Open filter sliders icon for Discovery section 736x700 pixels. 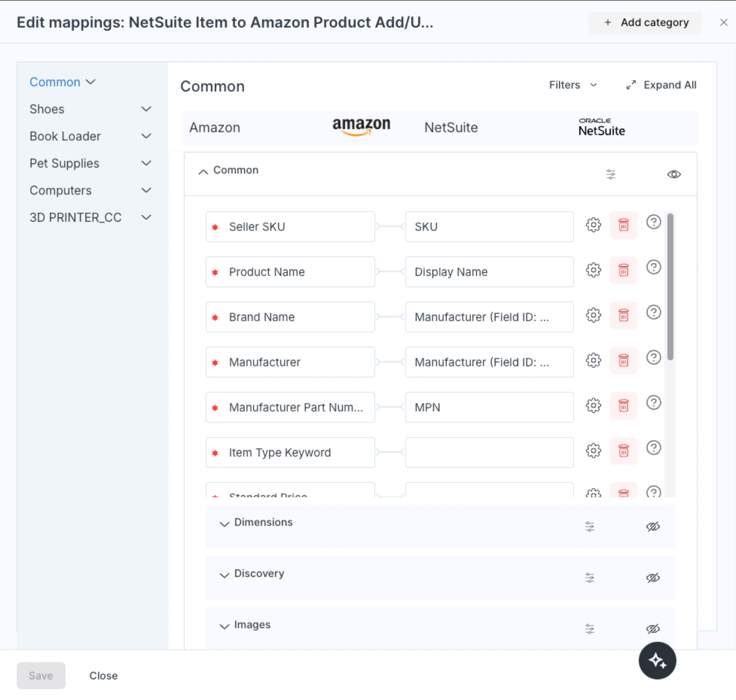tap(590, 578)
